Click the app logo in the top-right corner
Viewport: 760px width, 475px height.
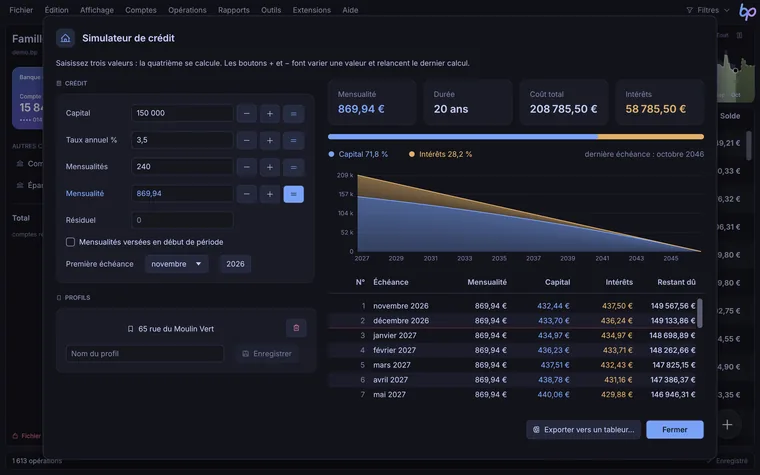coord(747,11)
